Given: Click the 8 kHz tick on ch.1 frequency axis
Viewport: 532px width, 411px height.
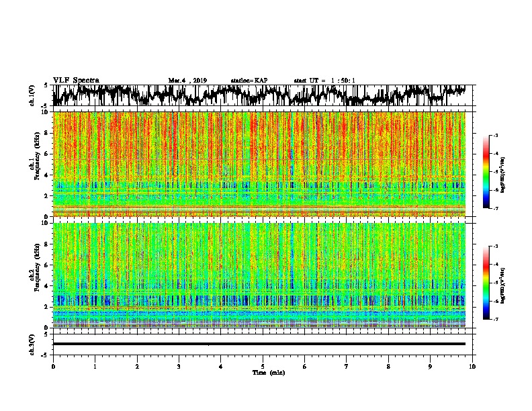Looking at the screenshot, I should pos(46,133).
